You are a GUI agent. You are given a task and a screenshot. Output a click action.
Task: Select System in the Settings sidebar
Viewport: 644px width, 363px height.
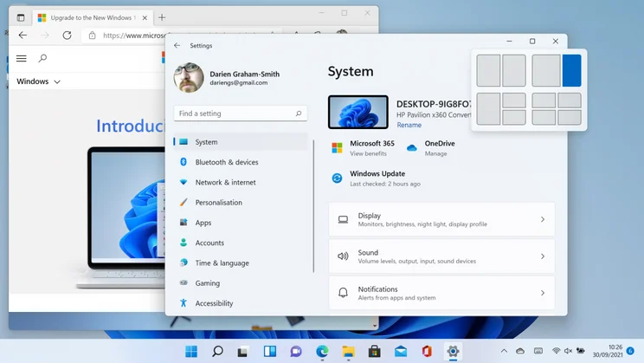(x=241, y=142)
